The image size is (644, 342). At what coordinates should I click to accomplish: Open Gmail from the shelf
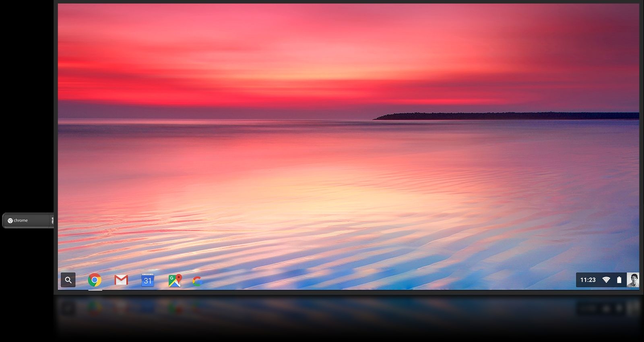point(121,280)
